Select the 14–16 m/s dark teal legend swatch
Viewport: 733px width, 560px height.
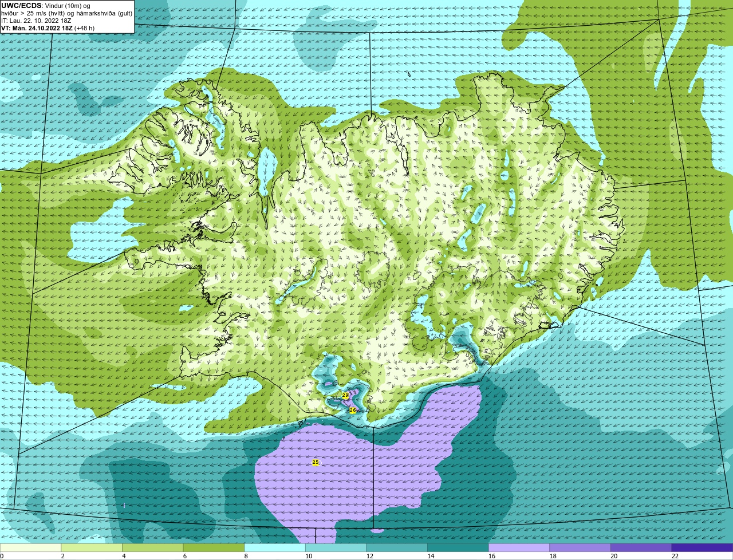click(458, 547)
